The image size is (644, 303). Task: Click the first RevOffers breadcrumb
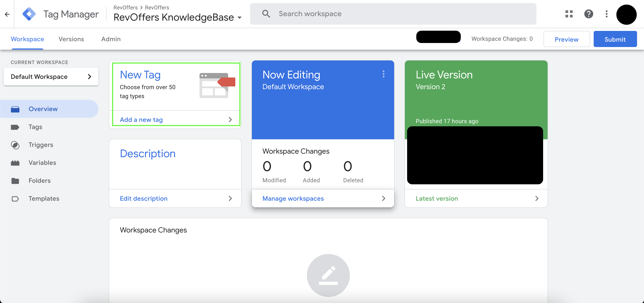pyautogui.click(x=125, y=8)
